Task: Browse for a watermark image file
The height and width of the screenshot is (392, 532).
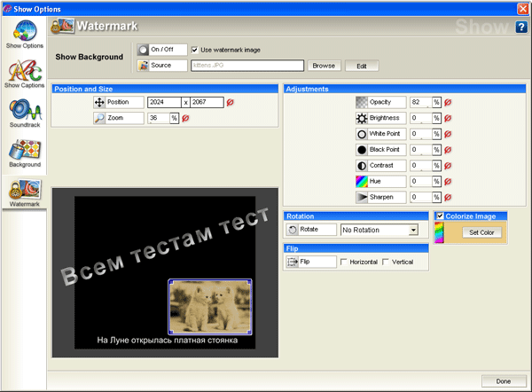Action: pyautogui.click(x=324, y=66)
